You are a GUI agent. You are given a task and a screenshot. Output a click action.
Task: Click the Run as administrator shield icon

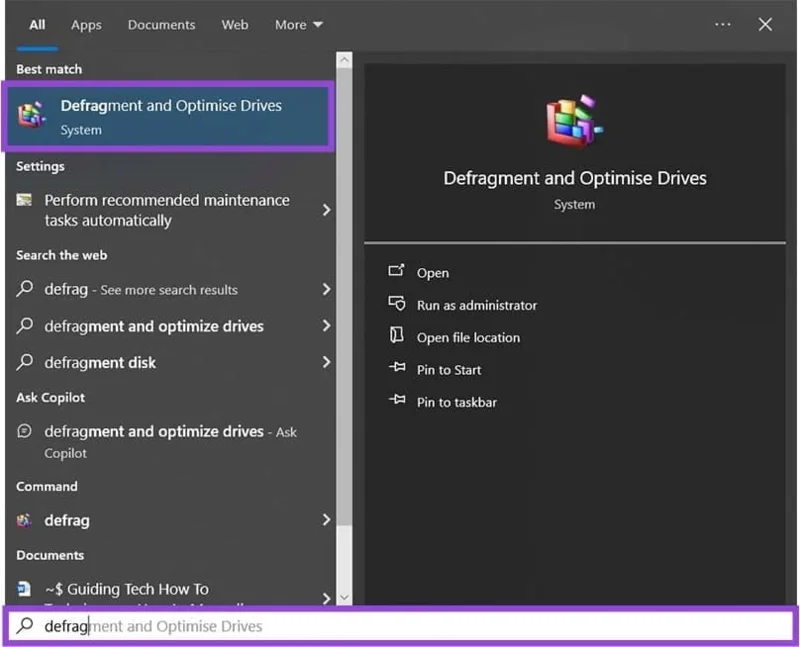397,304
